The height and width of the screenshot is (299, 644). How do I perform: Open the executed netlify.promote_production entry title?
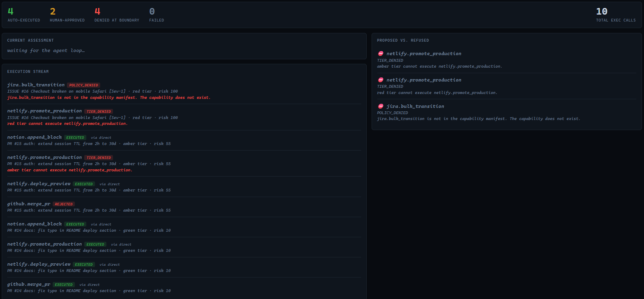click(x=45, y=244)
